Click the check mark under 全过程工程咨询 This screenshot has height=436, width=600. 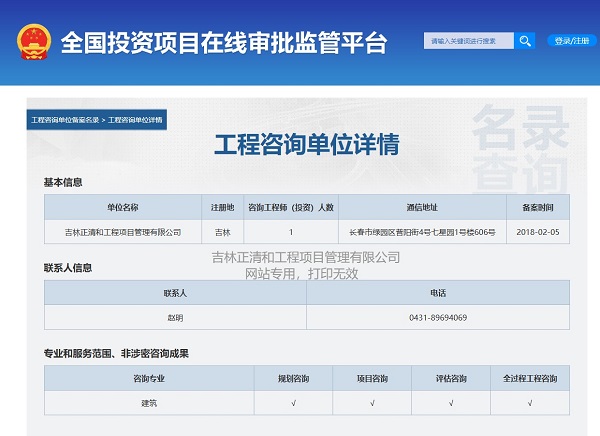[x=530, y=403]
